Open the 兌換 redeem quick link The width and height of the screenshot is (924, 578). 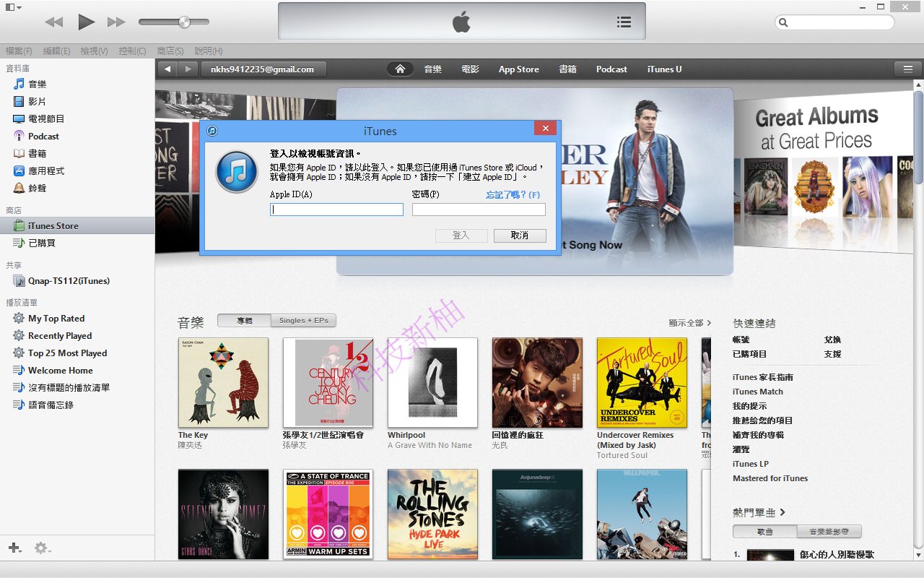832,340
